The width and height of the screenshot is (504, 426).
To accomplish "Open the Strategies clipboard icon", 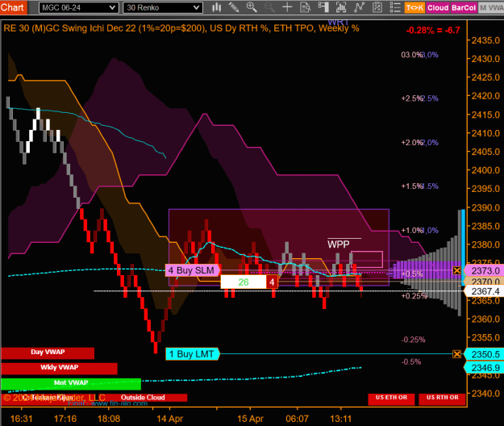I will 377,7.
